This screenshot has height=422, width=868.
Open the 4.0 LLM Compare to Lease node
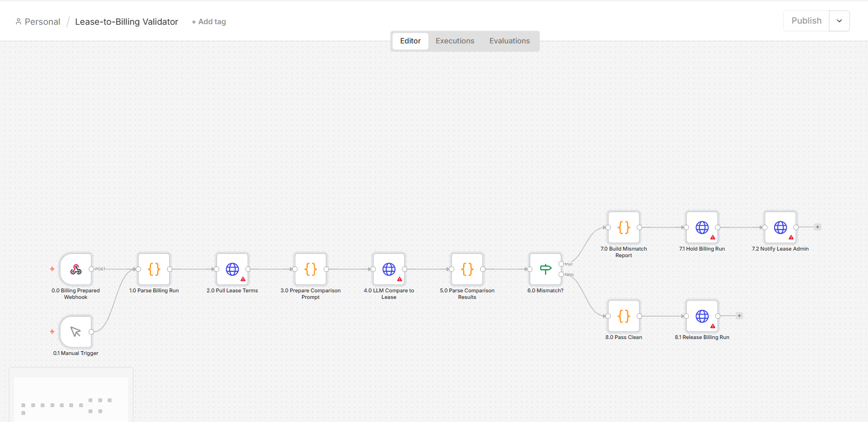[389, 269]
